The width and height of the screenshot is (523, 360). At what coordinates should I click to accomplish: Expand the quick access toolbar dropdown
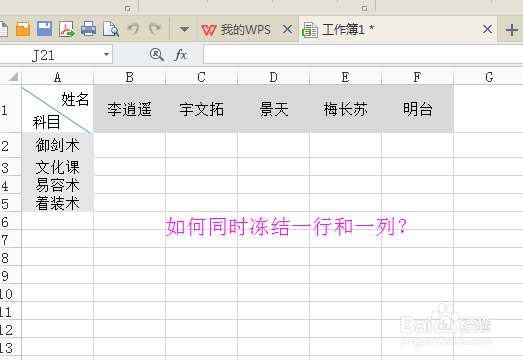pos(184,30)
